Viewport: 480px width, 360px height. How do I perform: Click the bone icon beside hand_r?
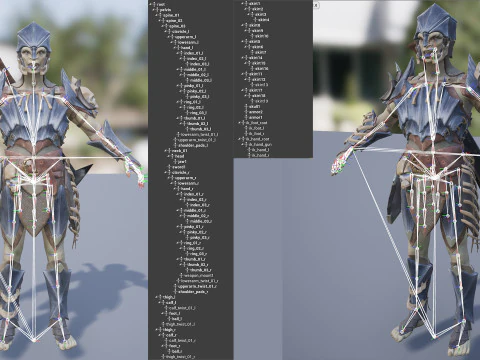[x=179, y=189]
